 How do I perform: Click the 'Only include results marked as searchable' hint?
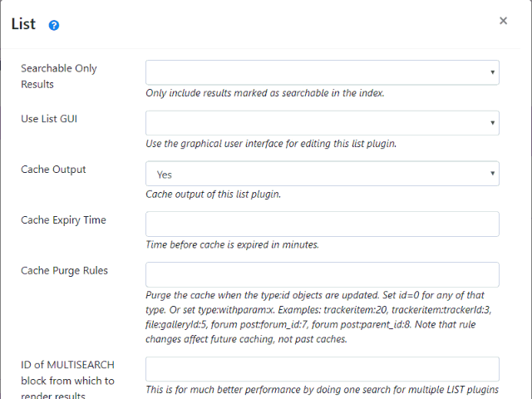264,93
